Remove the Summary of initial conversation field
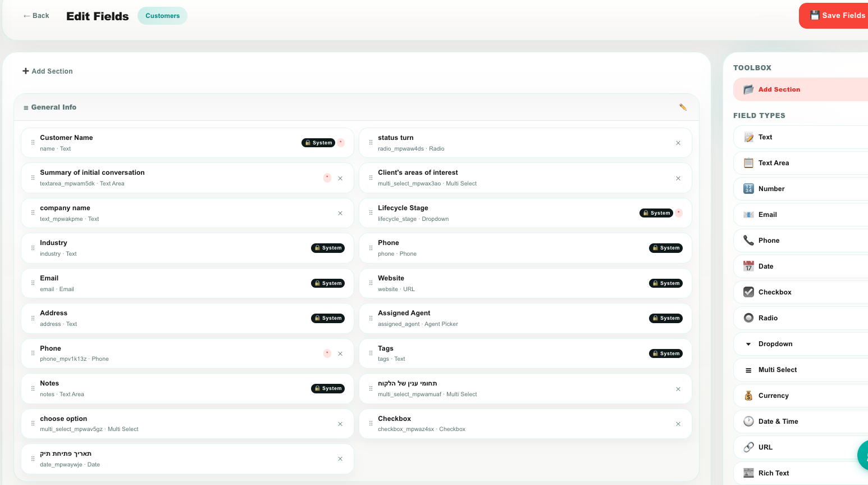This screenshot has height=485, width=868. (x=340, y=178)
